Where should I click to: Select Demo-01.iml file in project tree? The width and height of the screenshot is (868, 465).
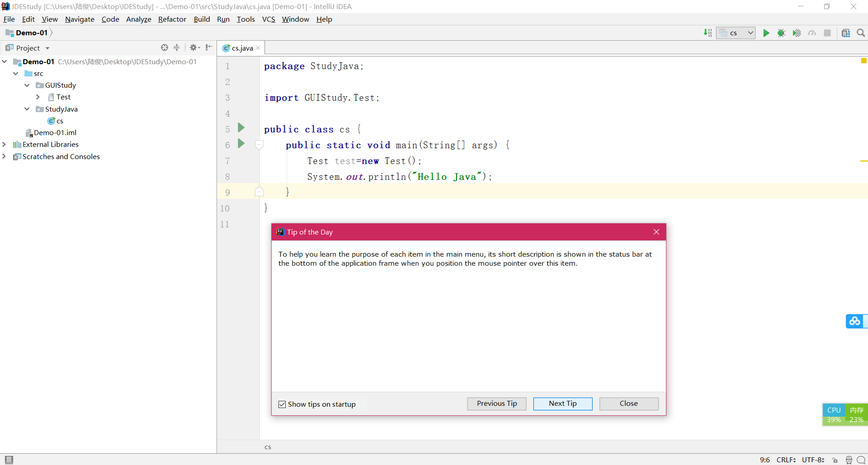51,132
